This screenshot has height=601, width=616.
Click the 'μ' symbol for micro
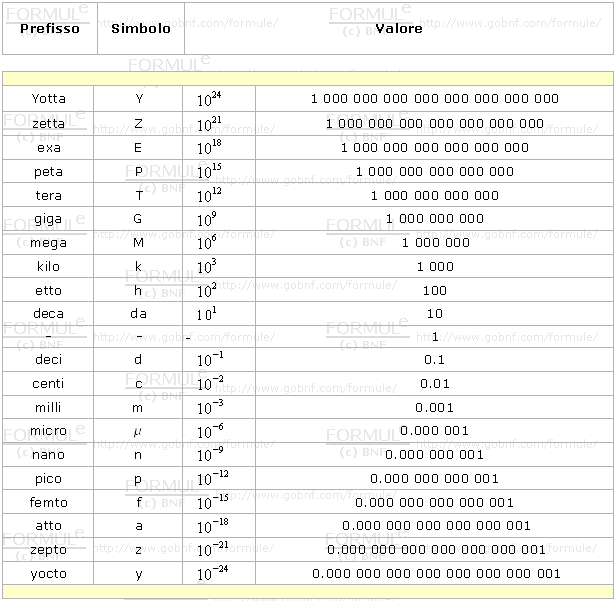[138, 431]
